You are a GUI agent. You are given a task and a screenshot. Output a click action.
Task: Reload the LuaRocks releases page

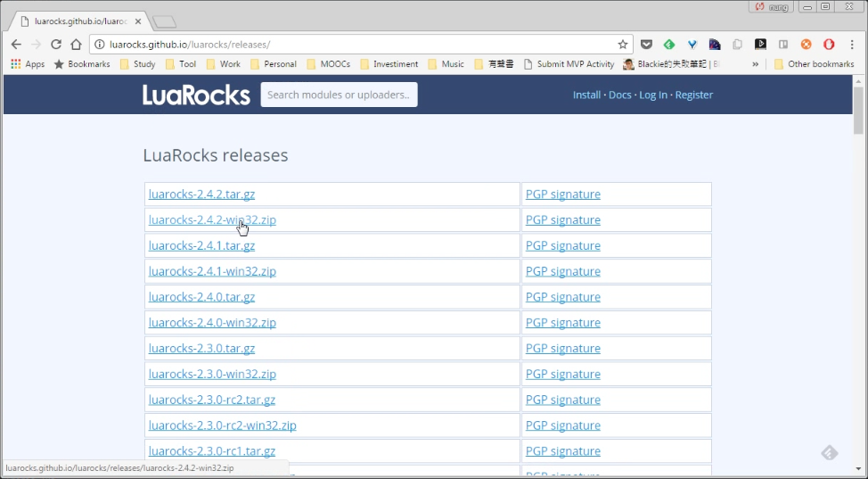[56, 45]
